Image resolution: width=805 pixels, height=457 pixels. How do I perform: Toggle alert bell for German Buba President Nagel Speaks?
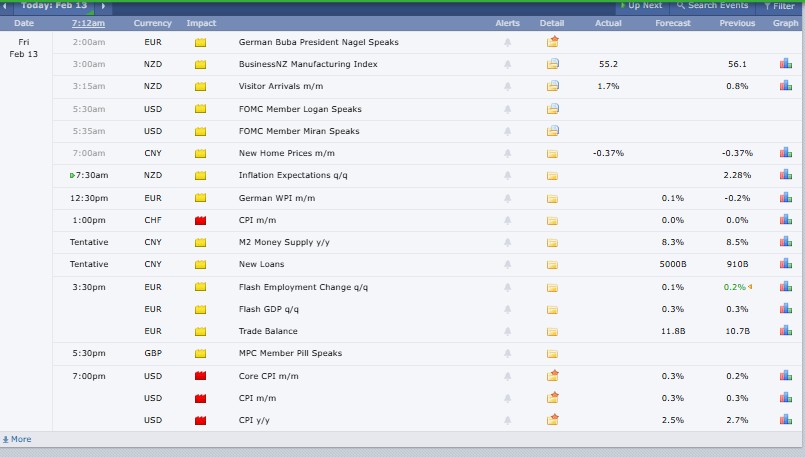pos(508,42)
